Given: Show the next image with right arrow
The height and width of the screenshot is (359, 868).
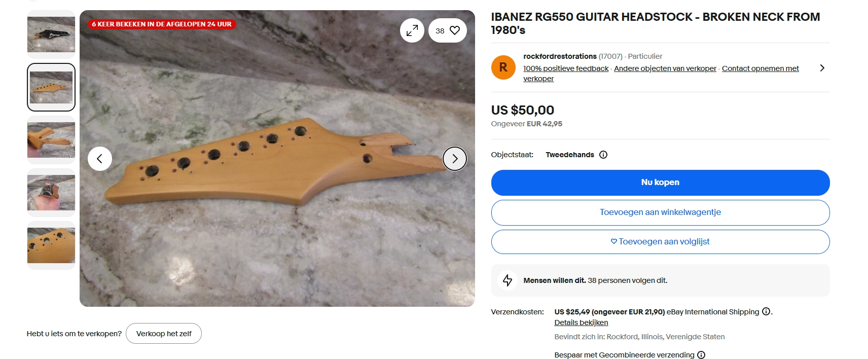Looking at the screenshot, I should pos(455,159).
